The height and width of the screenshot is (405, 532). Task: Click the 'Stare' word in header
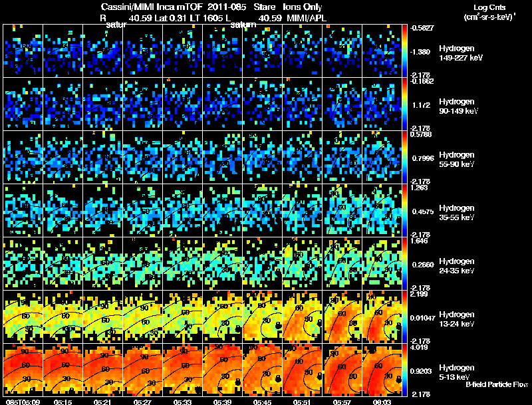pos(264,7)
